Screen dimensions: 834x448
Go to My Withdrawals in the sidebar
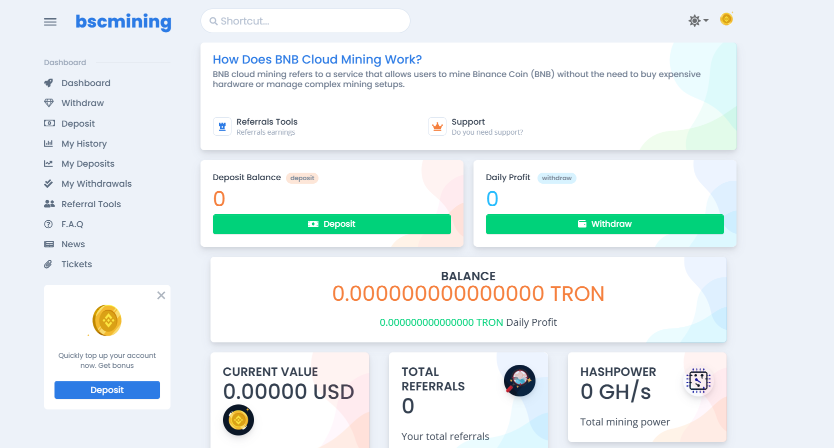(x=96, y=184)
